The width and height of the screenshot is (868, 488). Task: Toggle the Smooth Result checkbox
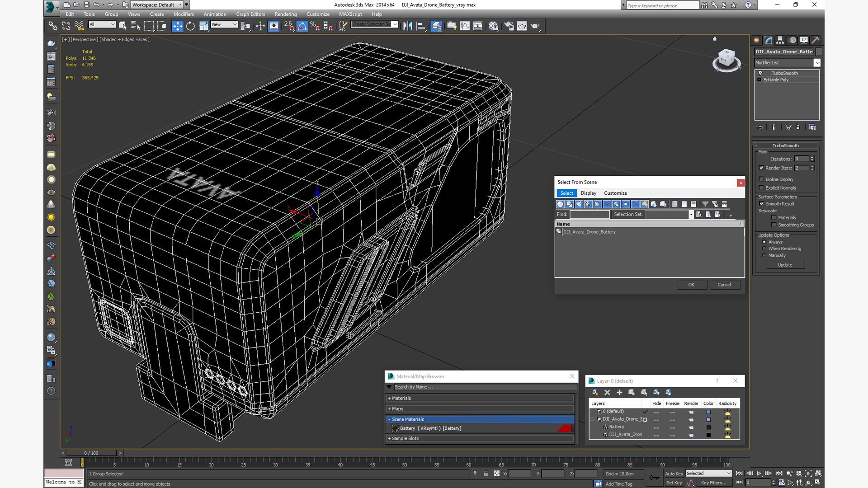(762, 203)
